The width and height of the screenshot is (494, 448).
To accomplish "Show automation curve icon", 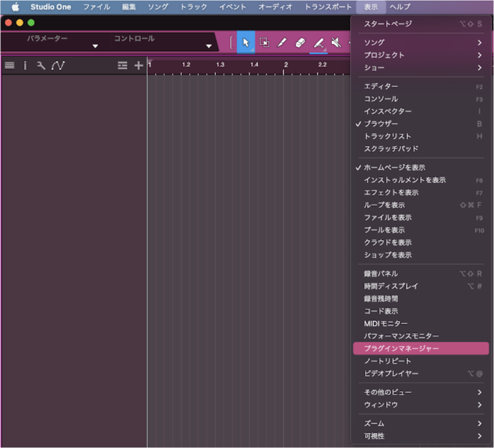I will pos(58,66).
